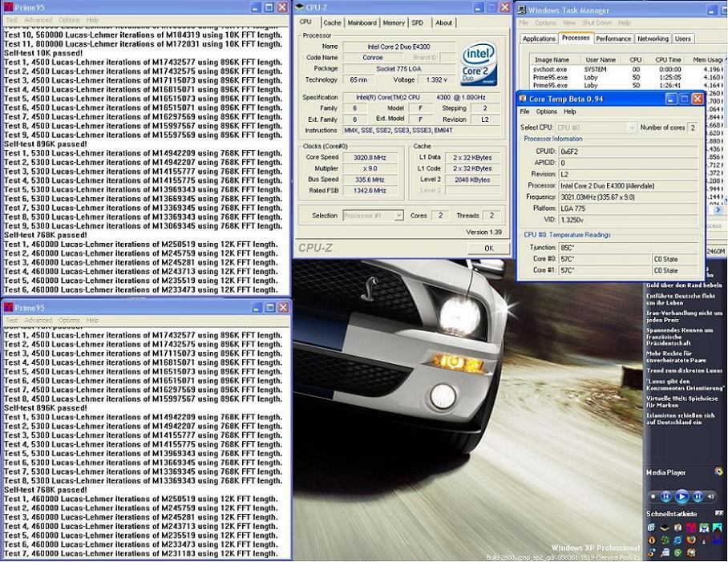Click the CPU-Z title bar icon

[299, 7]
